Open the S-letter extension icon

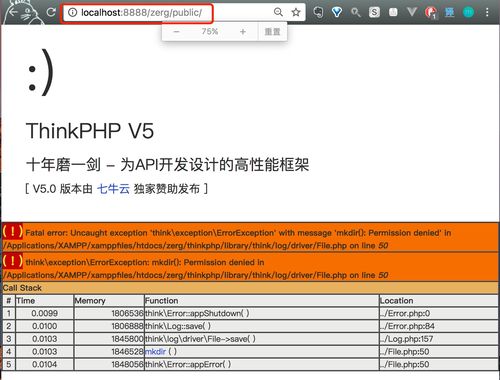pyautogui.click(x=374, y=13)
